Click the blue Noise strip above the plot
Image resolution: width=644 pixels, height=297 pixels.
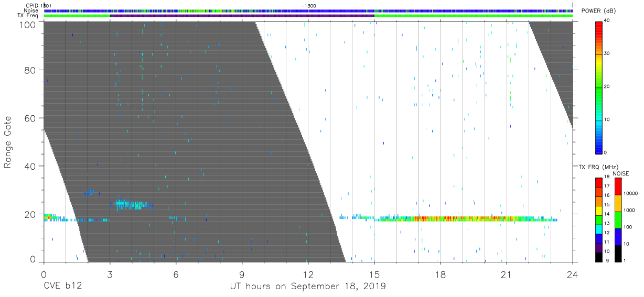(x=308, y=10)
